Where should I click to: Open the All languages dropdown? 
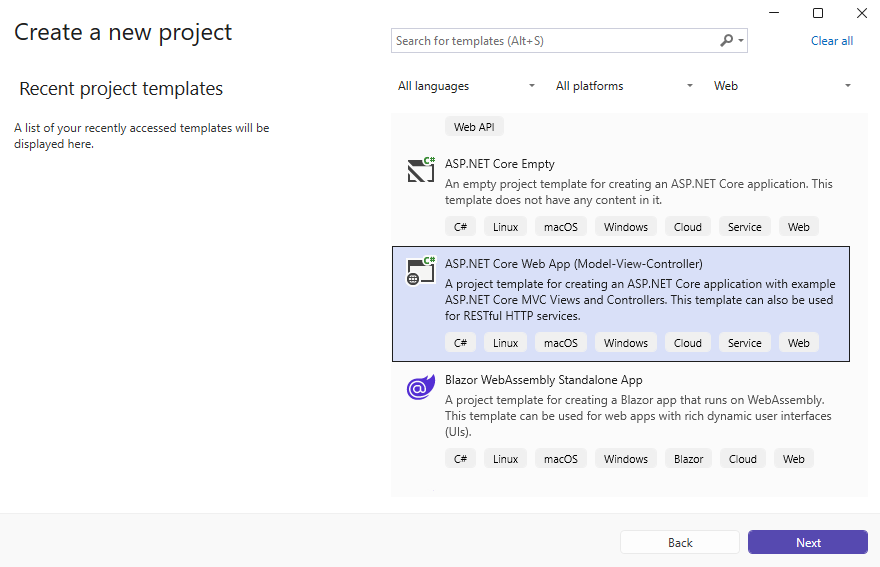(466, 86)
